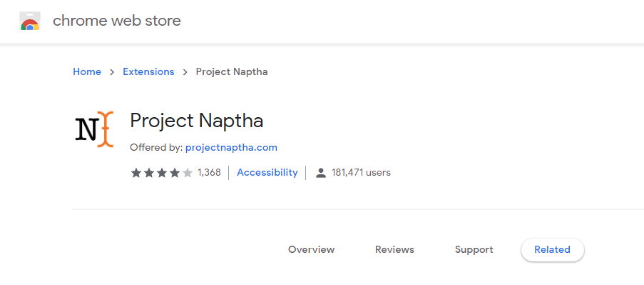Click the chrome web store title text
644x285 pixels.
(x=117, y=21)
